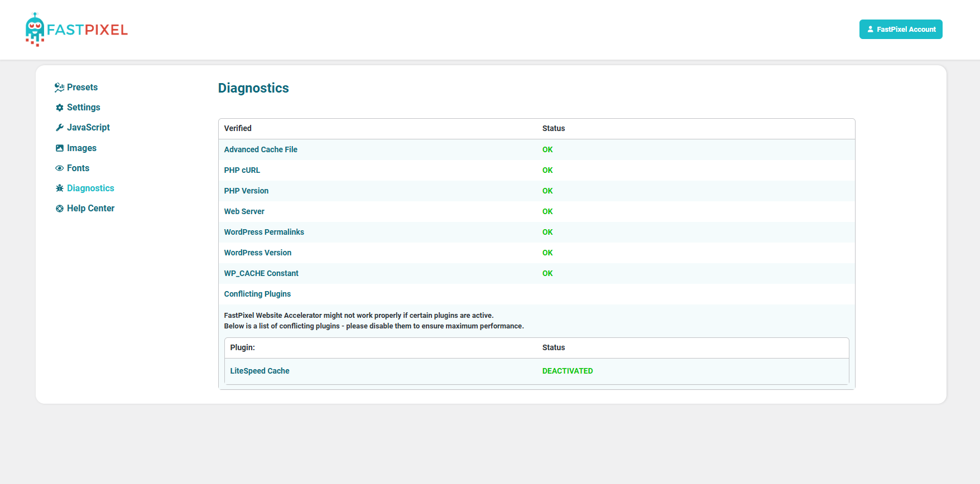
Task: Click the Conflicting Plugins label
Action: [x=257, y=294]
